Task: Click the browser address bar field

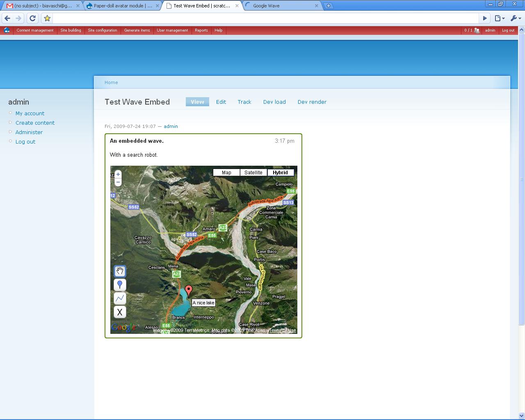Action: tap(266, 18)
